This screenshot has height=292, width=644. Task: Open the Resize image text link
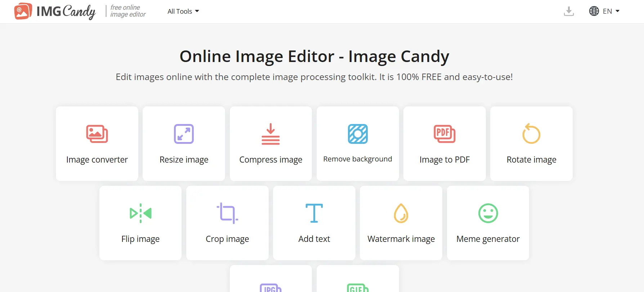coord(184,160)
